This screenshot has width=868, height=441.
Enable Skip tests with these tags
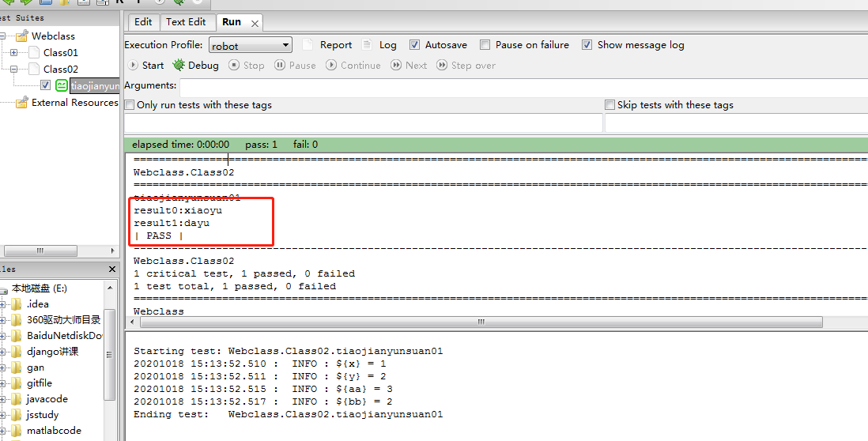pos(610,104)
